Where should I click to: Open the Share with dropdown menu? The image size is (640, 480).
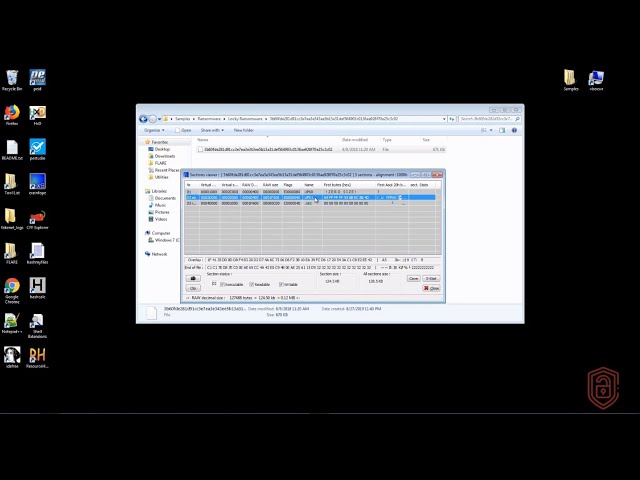[212, 130]
